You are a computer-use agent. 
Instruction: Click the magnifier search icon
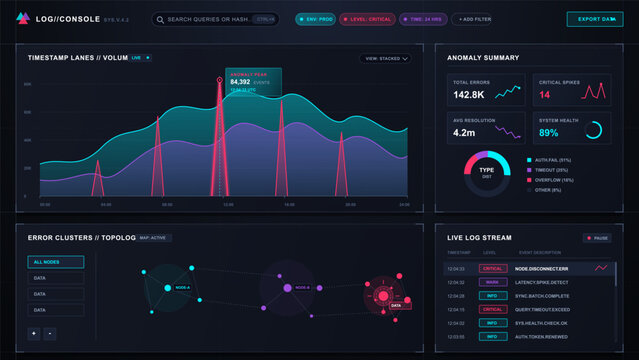160,20
